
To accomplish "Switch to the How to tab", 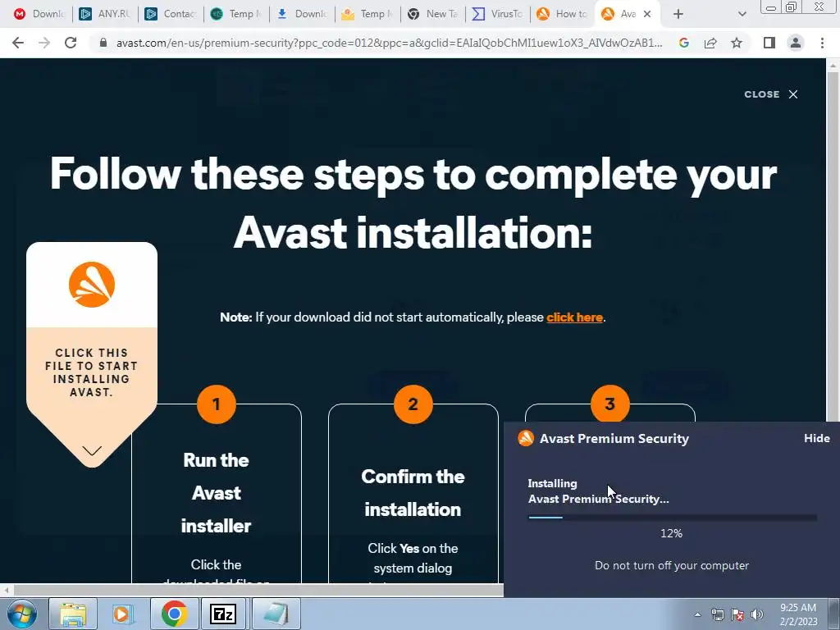I will 564,14.
